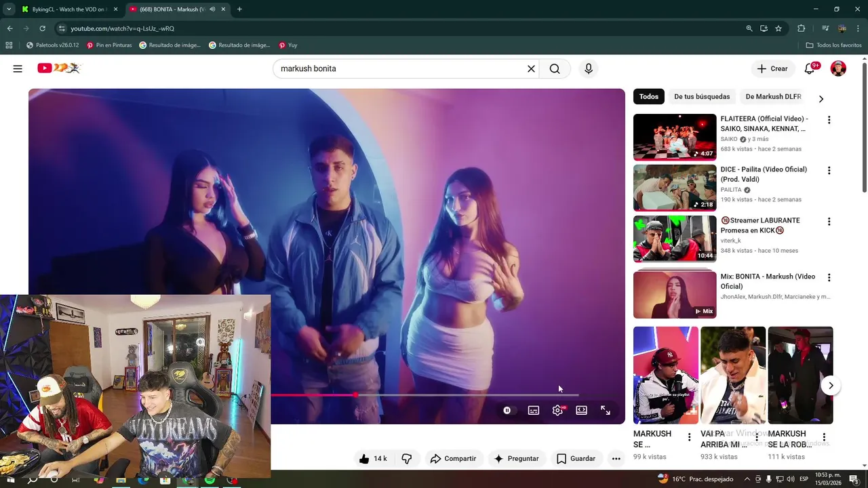Open options for MARKUSH SE LA ROB short
This screenshot has width=868, height=488.
pyautogui.click(x=824, y=437)
